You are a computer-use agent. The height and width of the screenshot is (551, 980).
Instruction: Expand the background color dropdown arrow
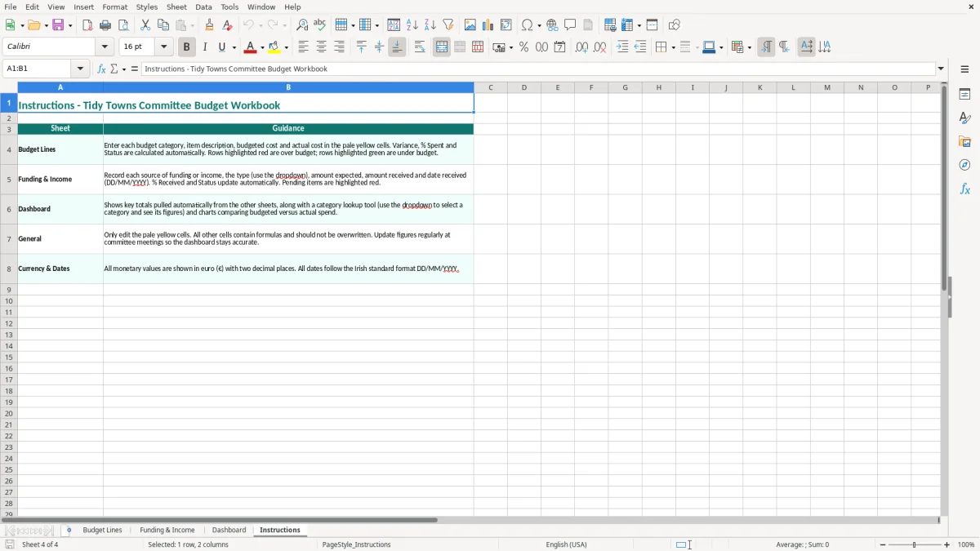pyautogui.click(x=287, y=48)
